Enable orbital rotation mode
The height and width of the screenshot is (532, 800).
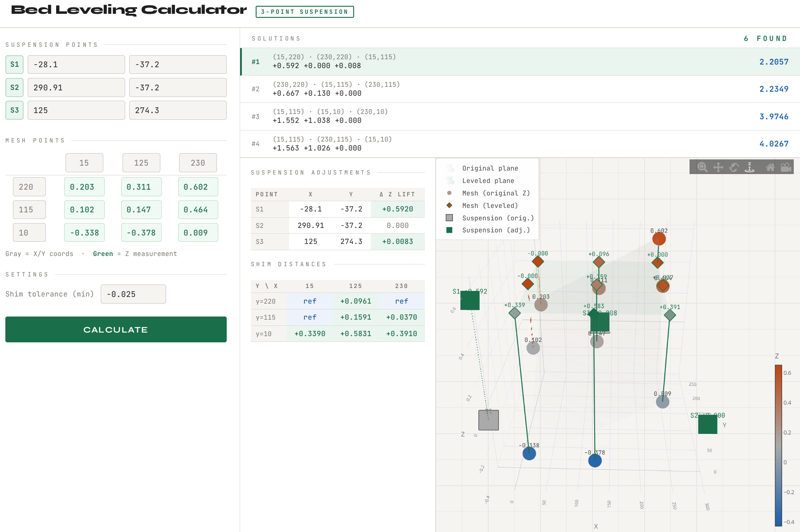pyautogui.click(x=734, y=167)
